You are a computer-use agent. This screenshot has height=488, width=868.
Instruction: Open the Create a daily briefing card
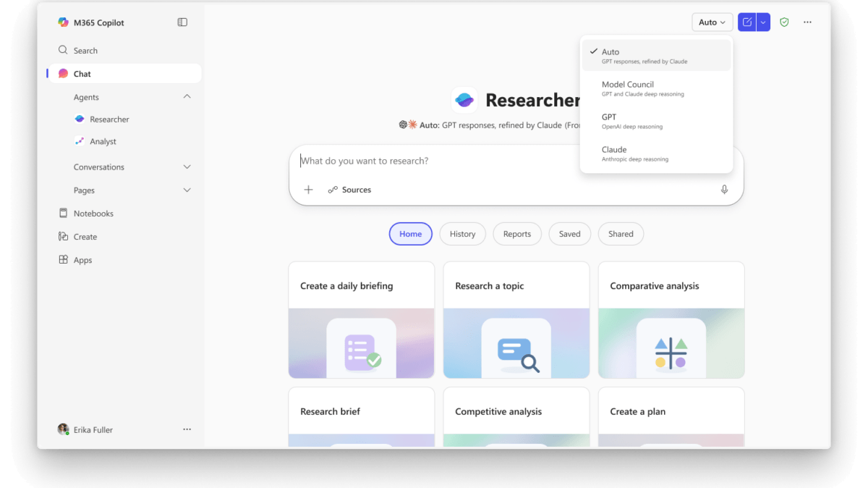[362, 320]
